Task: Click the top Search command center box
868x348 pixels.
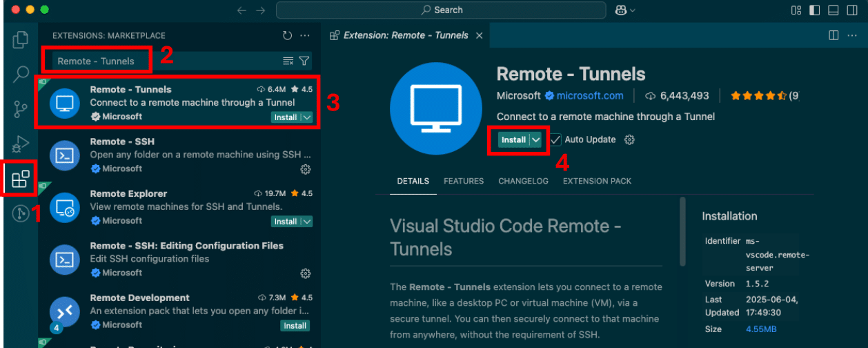Action: coord(442,10)
